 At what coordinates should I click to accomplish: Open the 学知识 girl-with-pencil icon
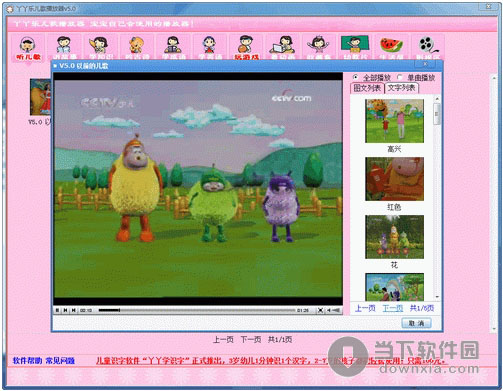coord(100,48)
